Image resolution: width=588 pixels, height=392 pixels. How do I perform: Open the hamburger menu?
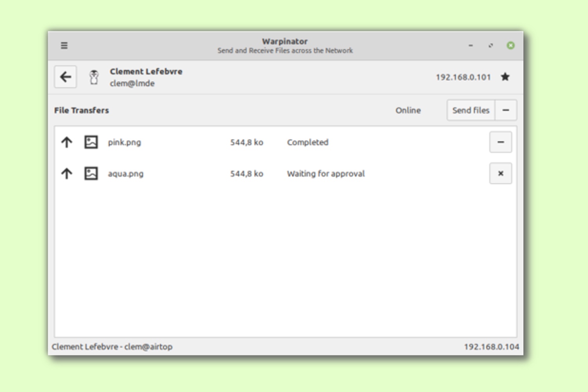point(64,45)
